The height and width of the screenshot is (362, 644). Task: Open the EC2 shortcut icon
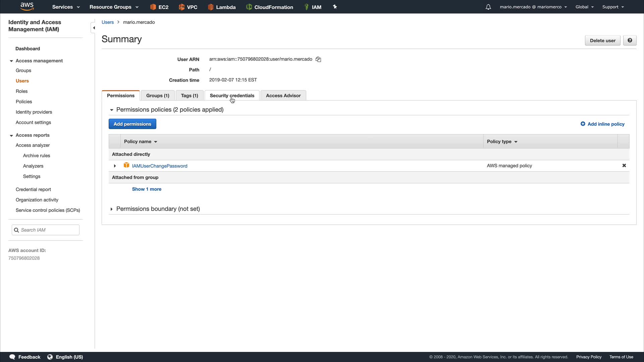[x=153, y=7]
